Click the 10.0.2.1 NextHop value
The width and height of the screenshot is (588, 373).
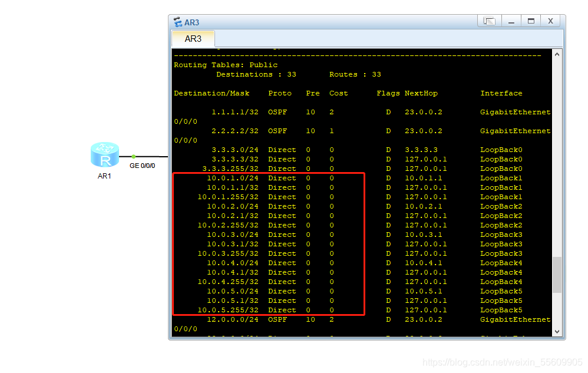click(x=424, y=206)
